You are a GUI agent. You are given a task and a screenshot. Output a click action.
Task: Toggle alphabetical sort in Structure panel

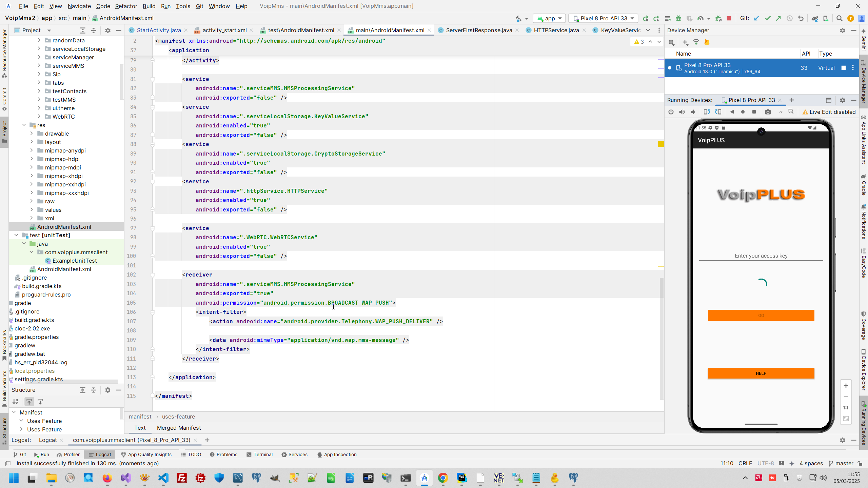click(x=15, y=402)
